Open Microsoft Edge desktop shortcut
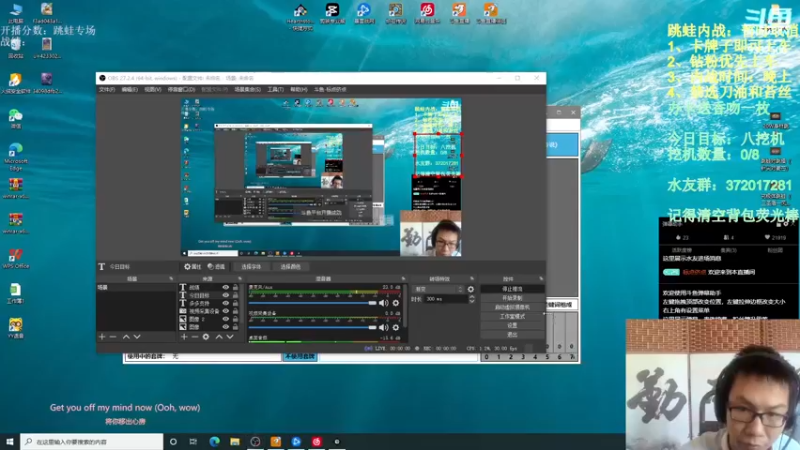This screenshot has width=800, height=450. (16, 156)
